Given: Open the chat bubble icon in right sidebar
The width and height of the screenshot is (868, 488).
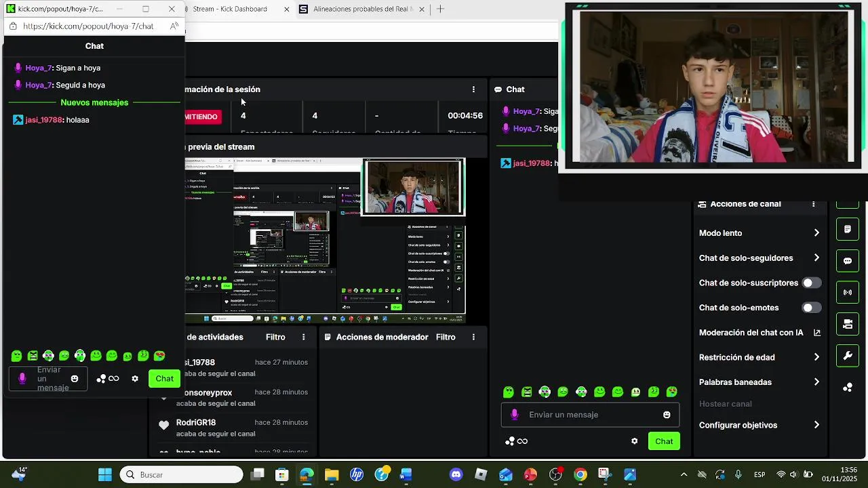Looking at the screenshot, I should 848,261.
